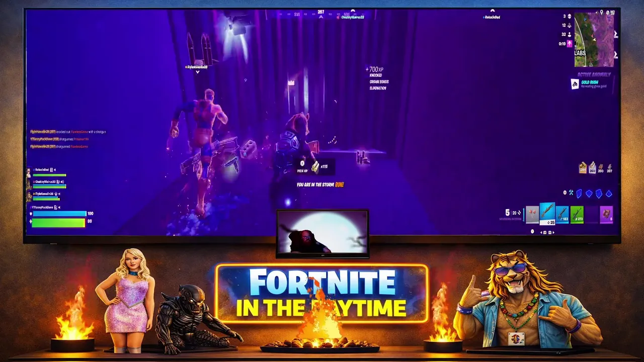Click the map marker pin icon
The image size is (644, 362).
pyautogui.click(x=601, y=12)
